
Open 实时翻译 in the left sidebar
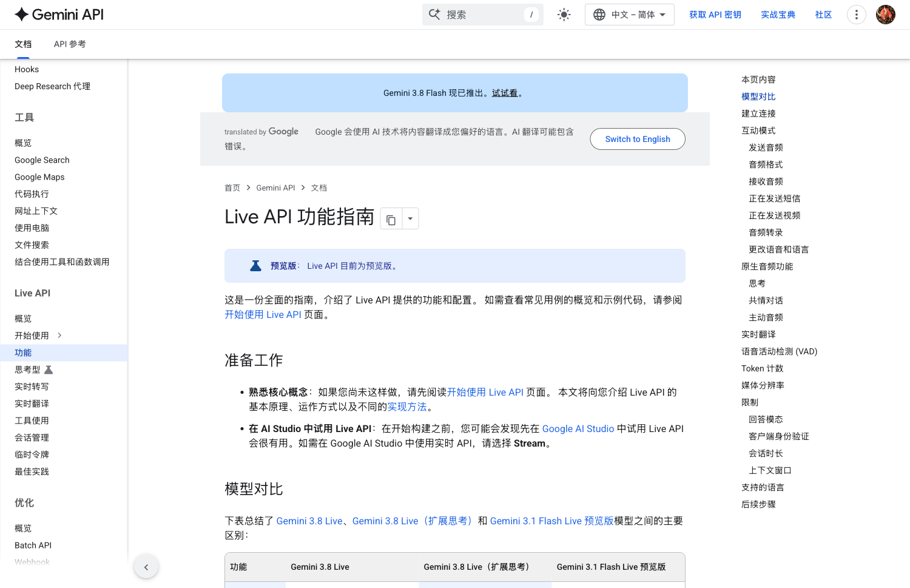pos(32,404)
